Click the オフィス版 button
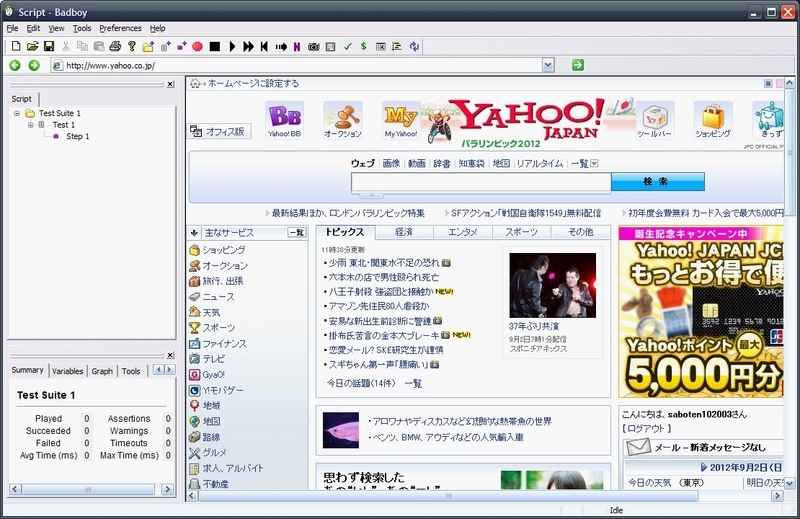The width and height of the screenshot is (800, 519). click(x=219, y=132)
